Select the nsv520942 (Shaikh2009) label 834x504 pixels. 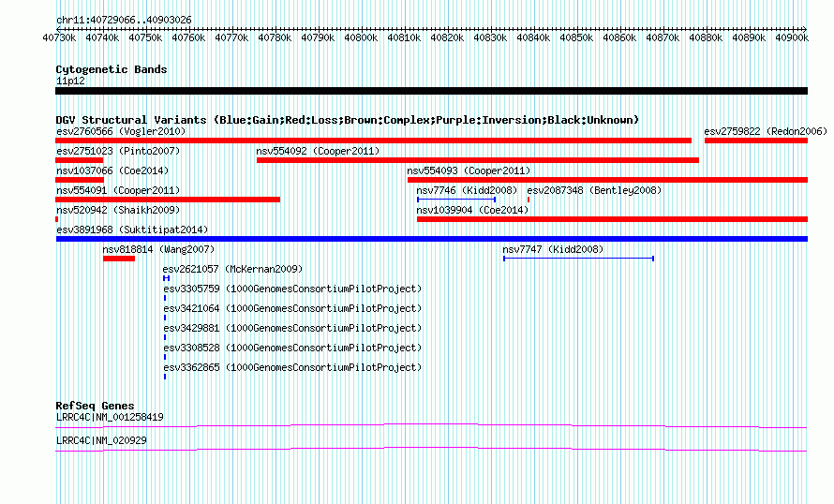click(x=118, y=210)
